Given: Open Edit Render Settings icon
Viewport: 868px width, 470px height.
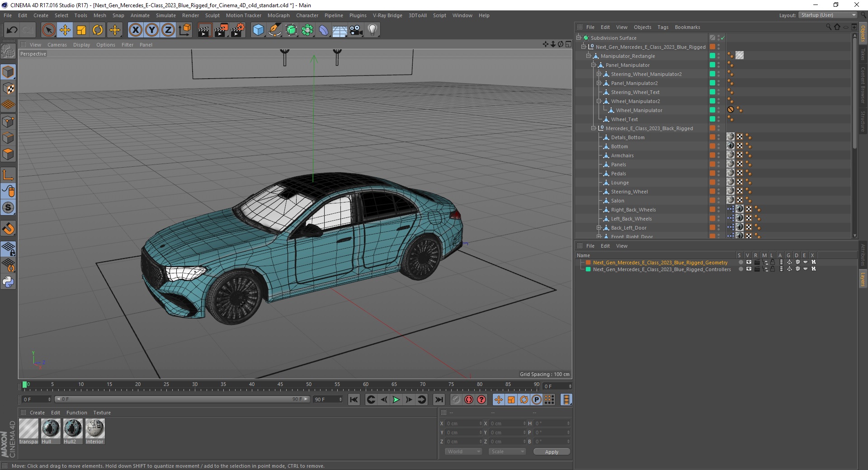Looking at the screenshot, I should tap(238, 30).
